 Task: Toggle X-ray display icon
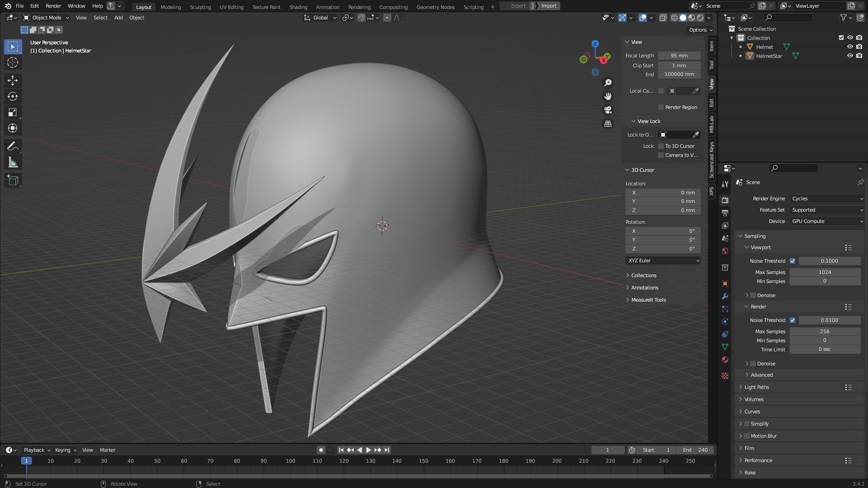pos(663,18)
